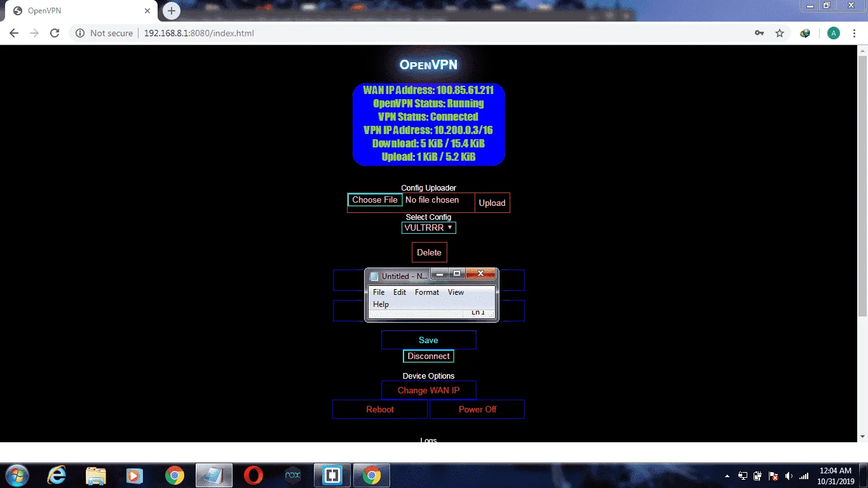Click the Disconnect button
This screenshot has height=488, width=868.
coord(428,356)
